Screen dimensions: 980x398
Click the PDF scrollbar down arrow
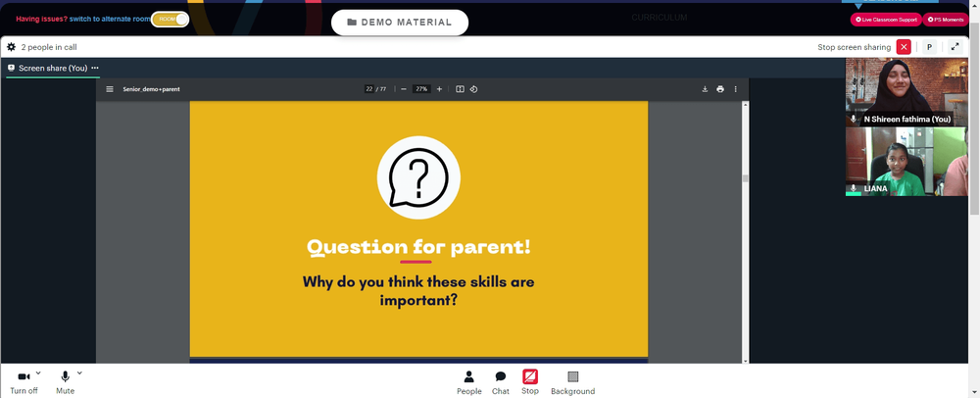click(x=745, y=361)
